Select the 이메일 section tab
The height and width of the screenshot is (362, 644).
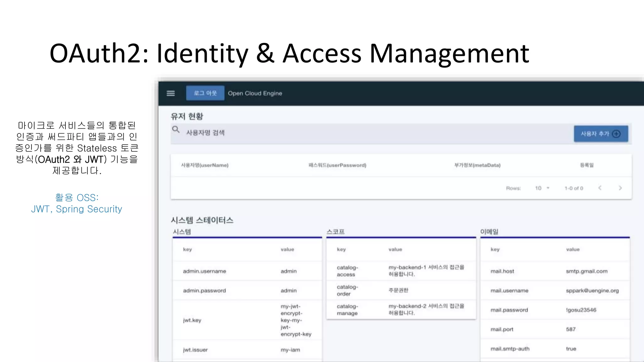(489, 232)
